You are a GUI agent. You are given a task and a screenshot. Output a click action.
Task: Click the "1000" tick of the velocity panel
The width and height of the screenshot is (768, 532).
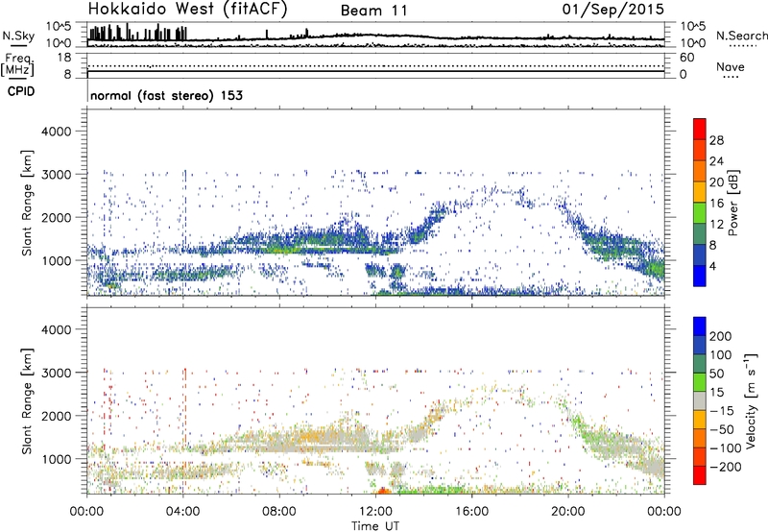coord(56,460)
